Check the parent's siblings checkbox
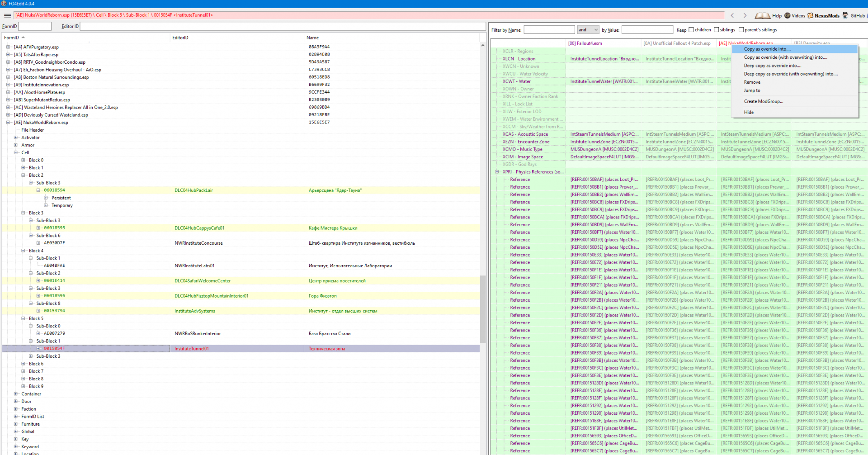Screen dimensions: 868x455 [x=741, y=30]
